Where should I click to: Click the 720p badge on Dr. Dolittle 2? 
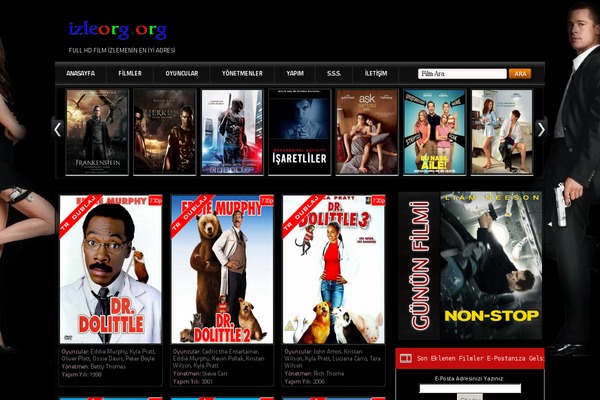(266, 201)
